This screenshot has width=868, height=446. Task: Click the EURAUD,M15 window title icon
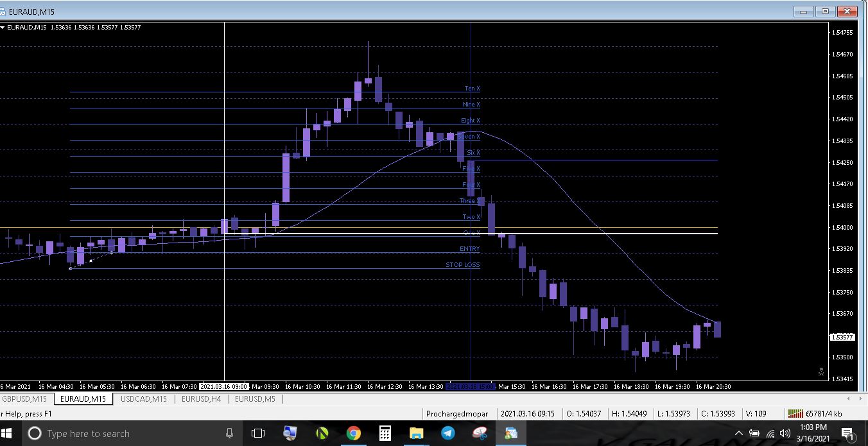tap(3, 11)
